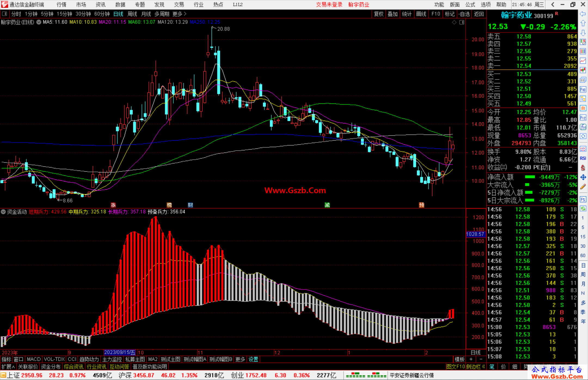Click the 画线 drawing button

pyautogui.click(x=421, y=14)
